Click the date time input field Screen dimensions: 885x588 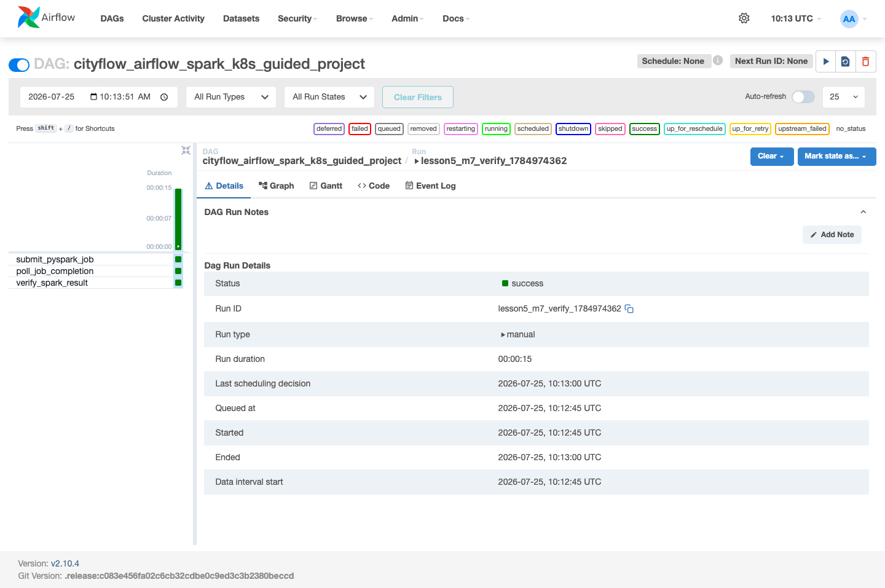click(x=99, y=97)
